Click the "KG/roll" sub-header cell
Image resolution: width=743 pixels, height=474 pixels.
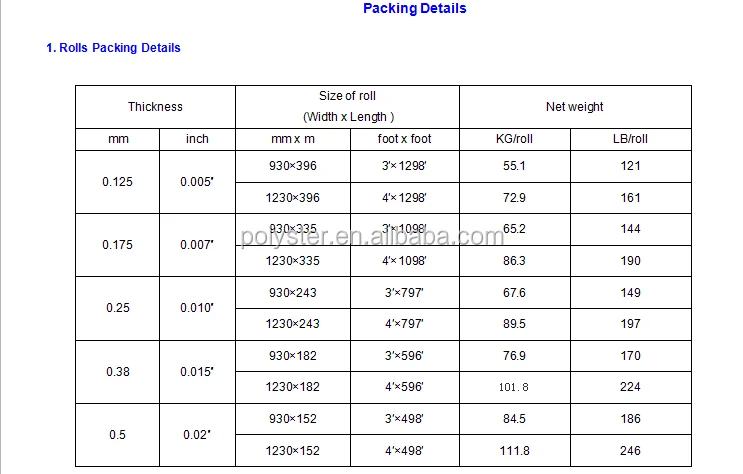[514, 139]
